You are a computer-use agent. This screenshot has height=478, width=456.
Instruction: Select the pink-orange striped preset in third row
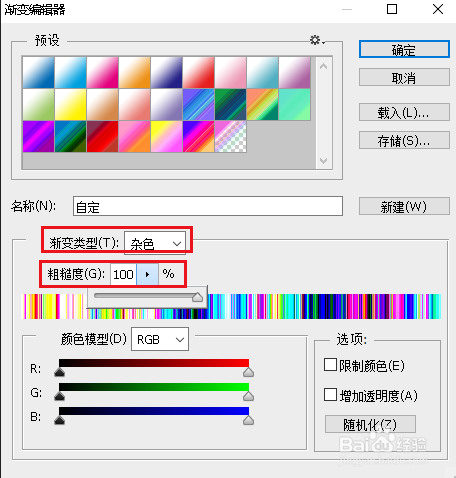click(134, 136)
